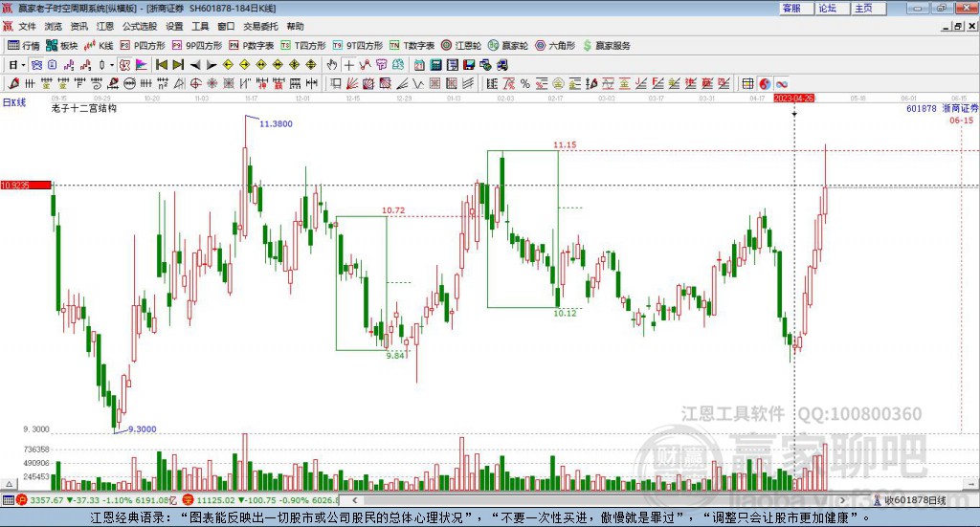This screenshot has height=527, width=980.
Task: Open the 设置 menu
Action: pyautogui.click(x=174, y=26)
